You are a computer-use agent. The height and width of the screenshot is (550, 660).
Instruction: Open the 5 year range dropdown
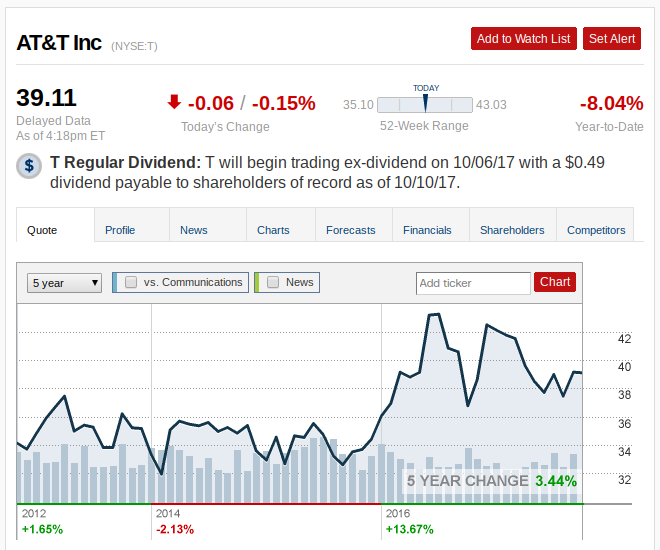[64, 283]
